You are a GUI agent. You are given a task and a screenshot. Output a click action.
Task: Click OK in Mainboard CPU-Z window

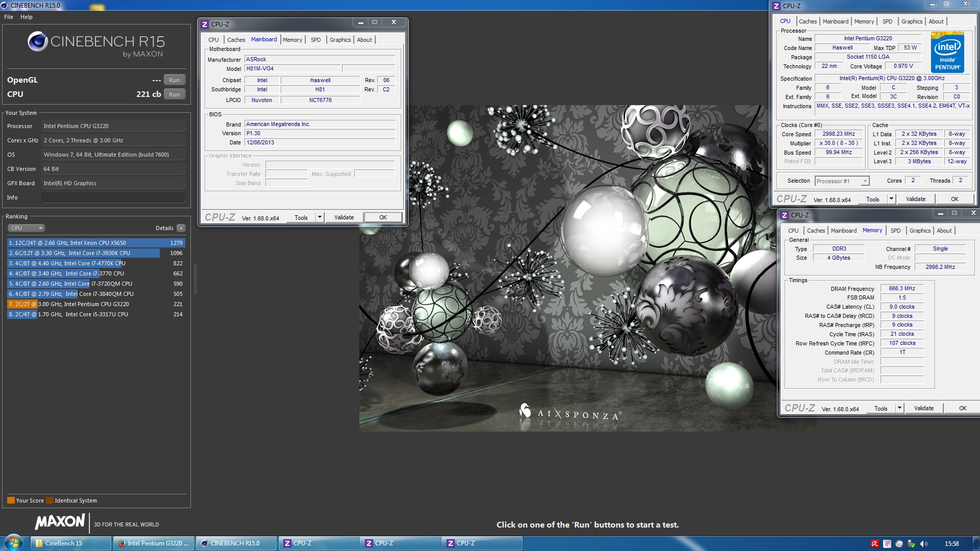tap(383, 217)
